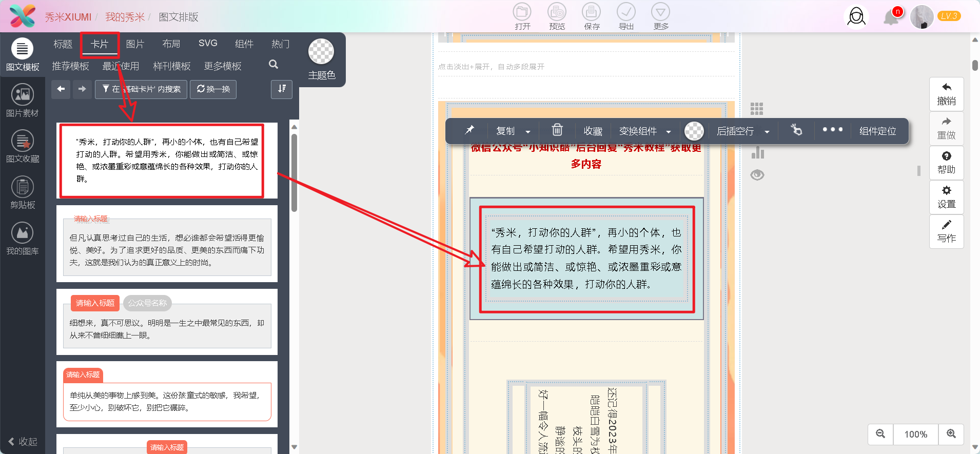Select the 但凡认真思考 card template
Screen dimensions: 980x454
(x=167, y=244)
